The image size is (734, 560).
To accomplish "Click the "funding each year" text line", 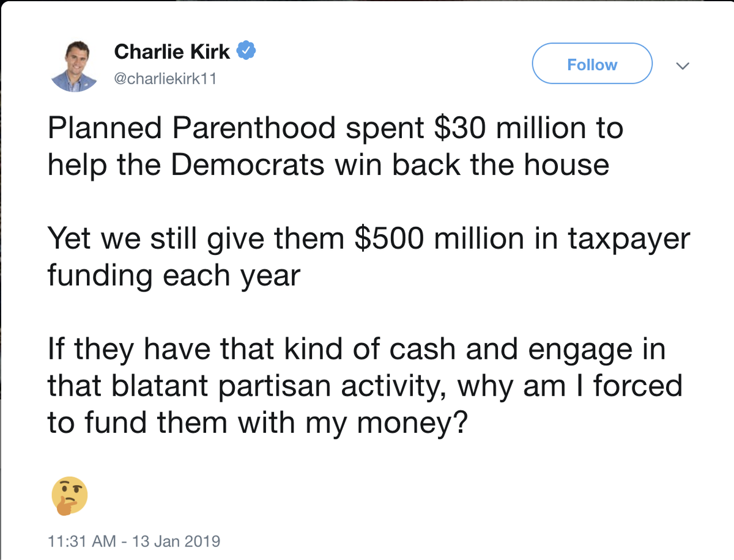I will pos(174,275).
